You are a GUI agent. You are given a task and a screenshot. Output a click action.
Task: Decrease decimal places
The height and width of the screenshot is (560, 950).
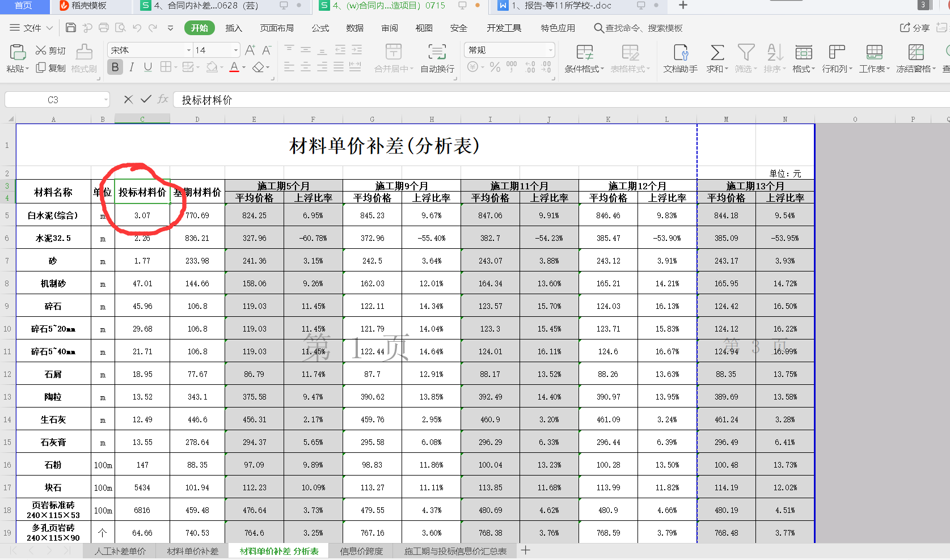546,67
